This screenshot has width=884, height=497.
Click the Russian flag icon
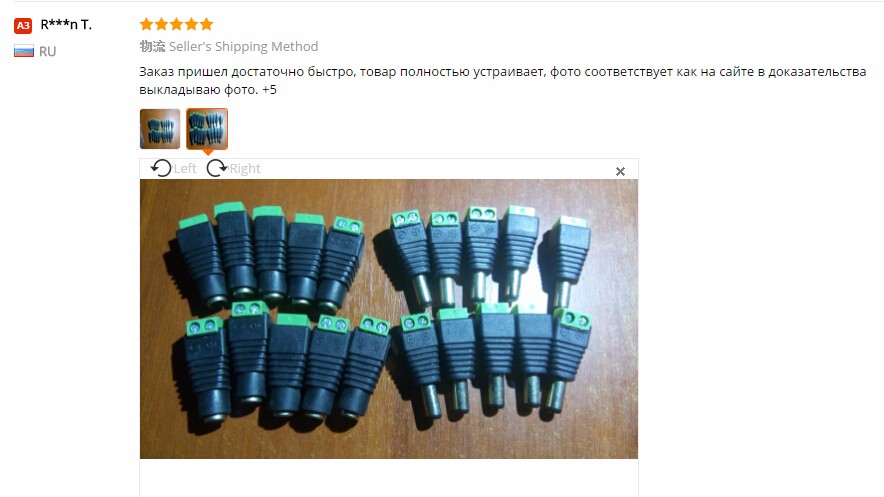(24, 51)
